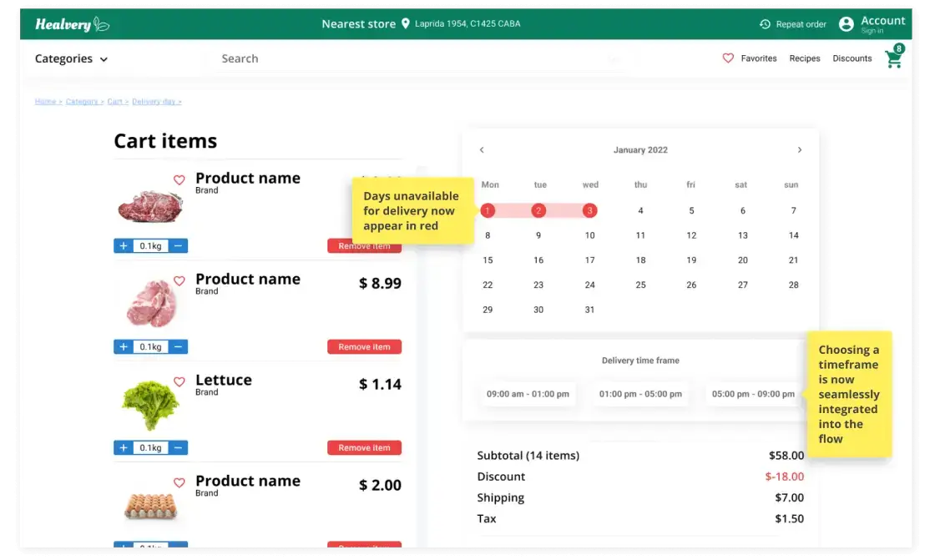Click the Repeat order clock icon
Image resolution: width=935 pixels, height=560 pixels.
point(765,24)
